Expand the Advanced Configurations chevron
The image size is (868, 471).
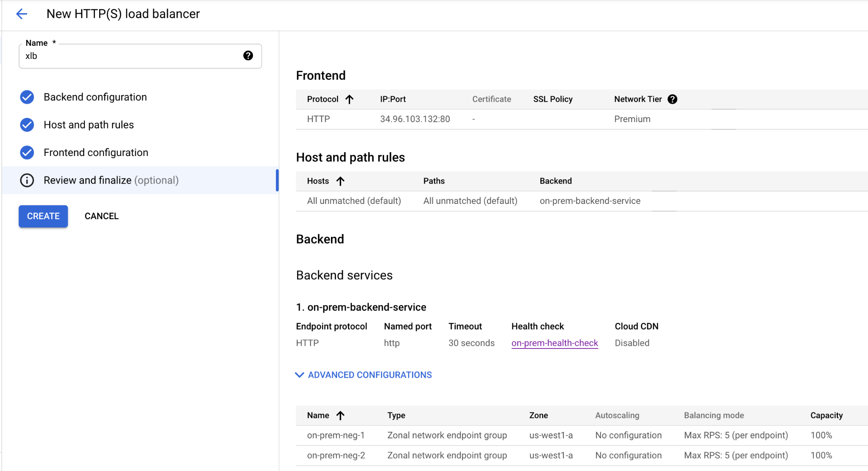(299, 375)
